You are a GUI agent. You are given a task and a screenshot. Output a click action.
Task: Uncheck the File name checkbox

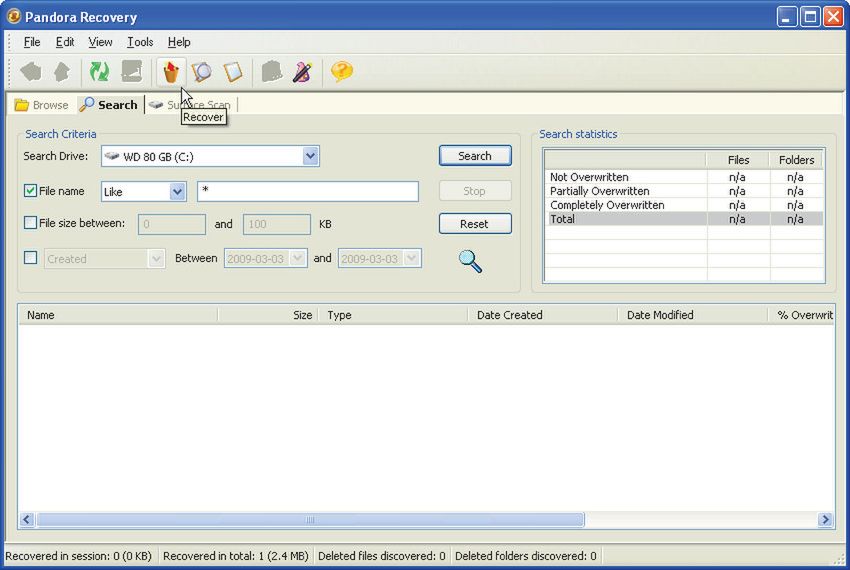click(30, 191)
